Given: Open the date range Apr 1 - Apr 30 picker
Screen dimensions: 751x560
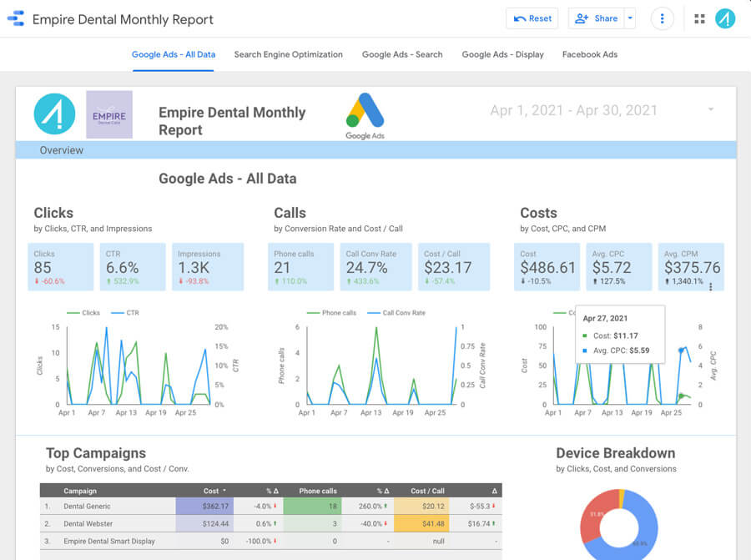Looking at the screenshot, I should (x=574, y=110).
